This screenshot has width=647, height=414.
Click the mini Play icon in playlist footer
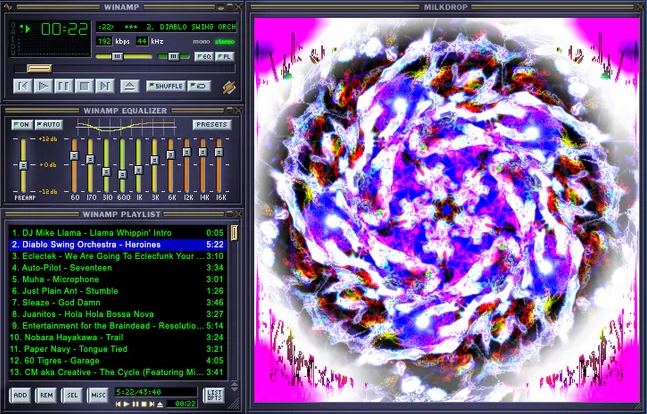[x=127, y=404]
